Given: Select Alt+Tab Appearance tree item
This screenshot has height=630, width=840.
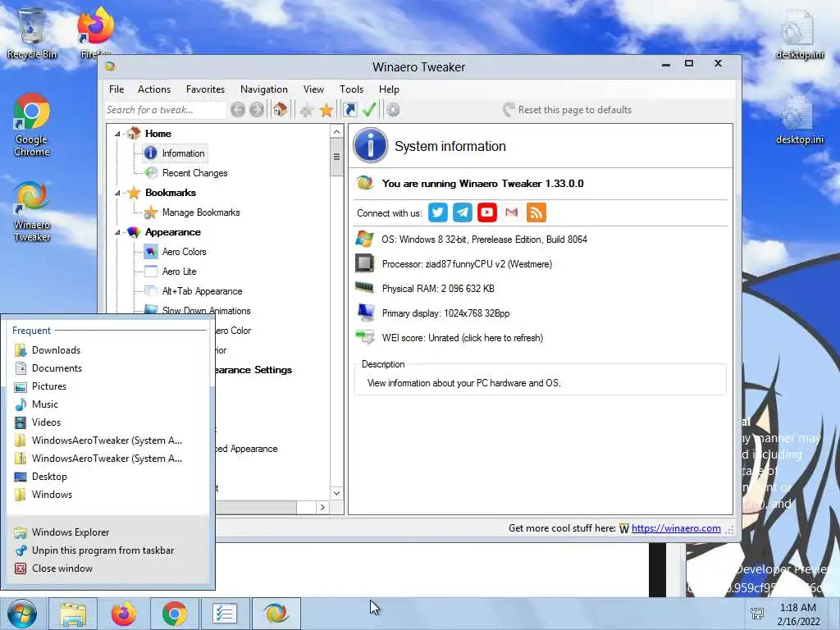Looking at the screenshot, I should tap(202, 291).
